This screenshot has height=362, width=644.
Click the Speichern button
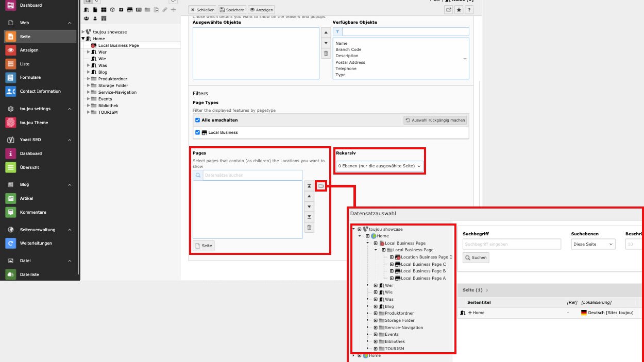tap(232, 10)
